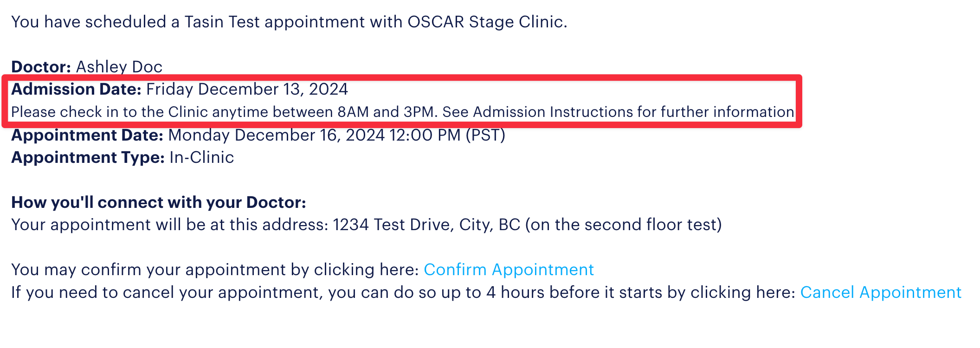Click the "In-Clinic" appointment type value
The width and height of the screenshot is (980, 348).
pos(201,157)
